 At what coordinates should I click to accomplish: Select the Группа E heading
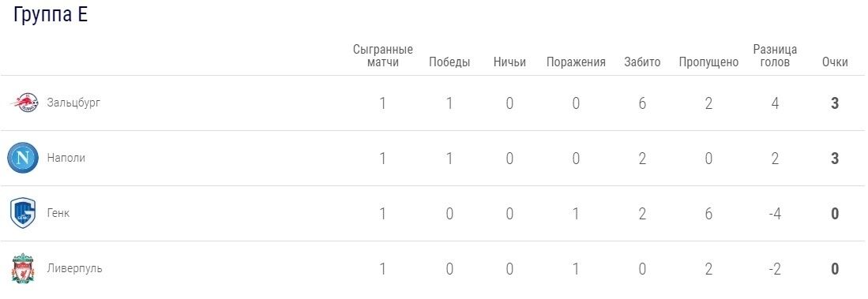click(x=51, y=15)
